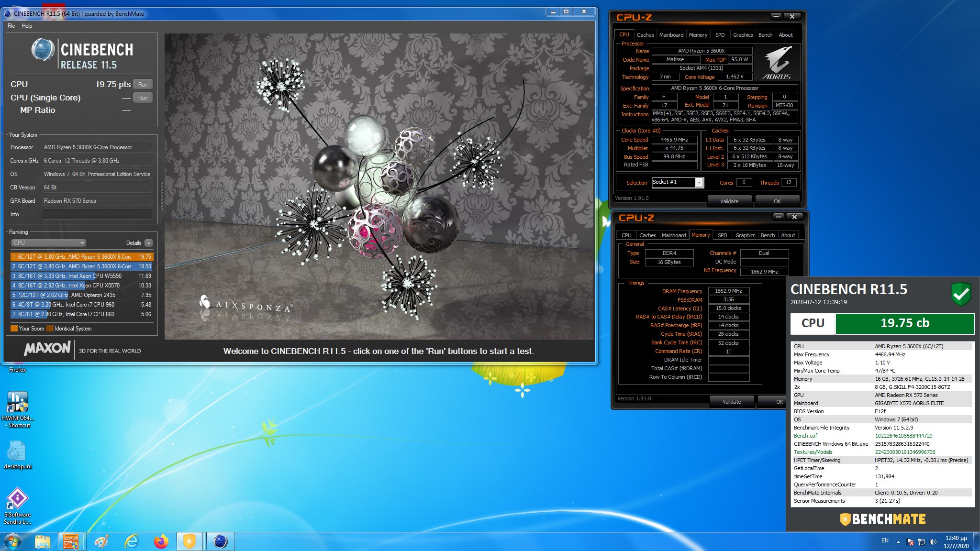Open the clock showing 12:40
Image resolution: width=980 pixels, height=551 pixels.
956,542
